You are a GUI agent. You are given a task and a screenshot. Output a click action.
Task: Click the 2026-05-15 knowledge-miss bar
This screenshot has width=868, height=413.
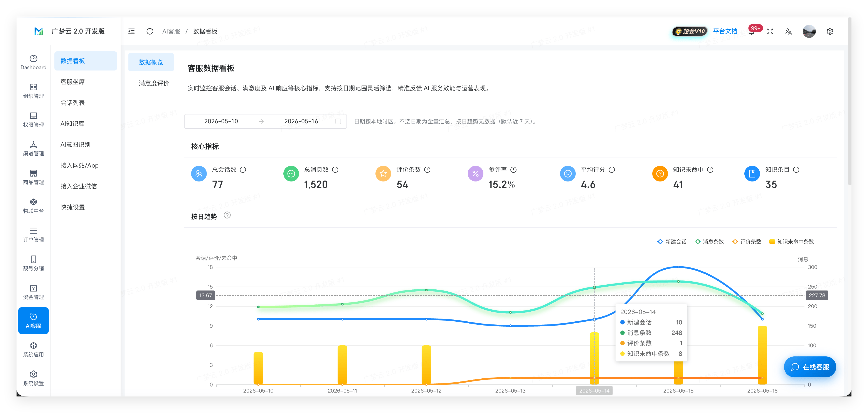click(678, 373)
